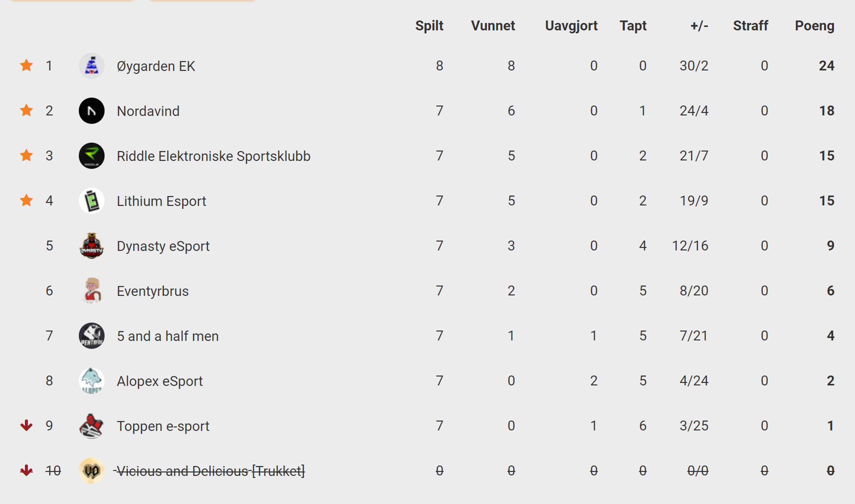
Task: Click the Lithium Esport battery logo
Action: coord(91,201)
